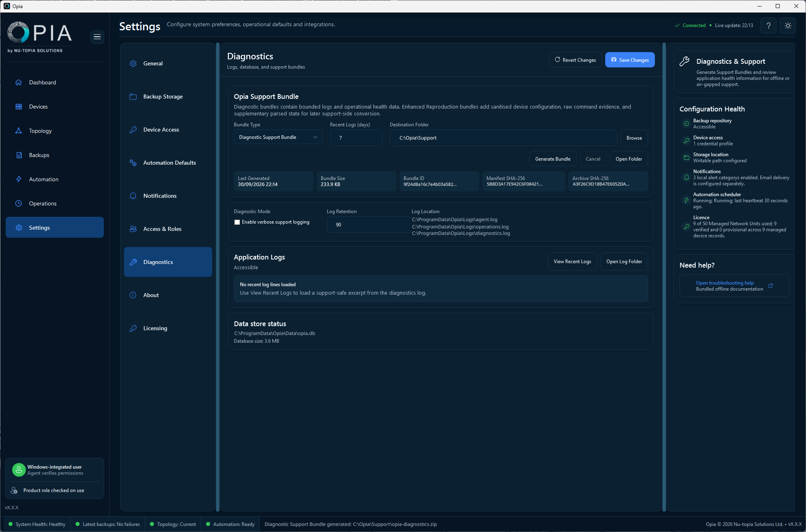Click the Topology network icon
Viewport: 806px width, 532px height.
pos(19,131)
